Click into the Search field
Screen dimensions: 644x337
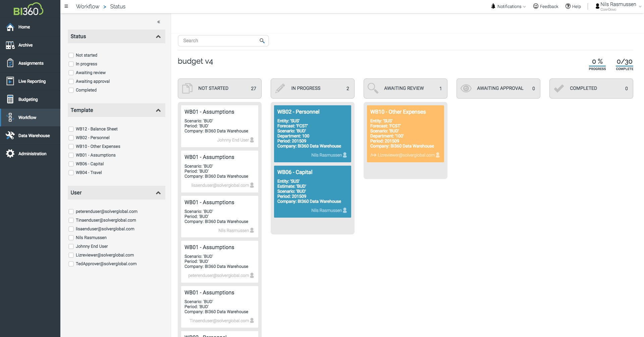(220, 41)
